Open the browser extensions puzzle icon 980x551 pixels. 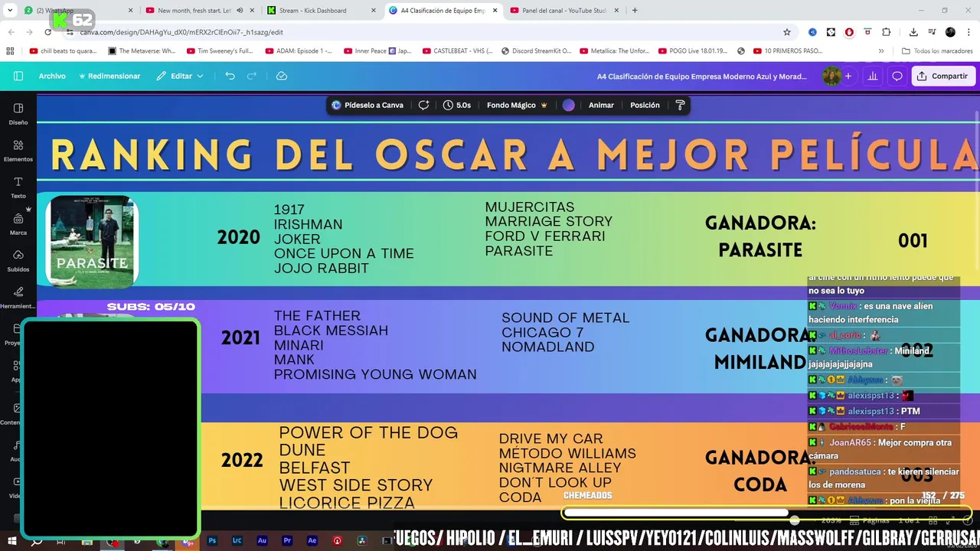pos(887,32)
